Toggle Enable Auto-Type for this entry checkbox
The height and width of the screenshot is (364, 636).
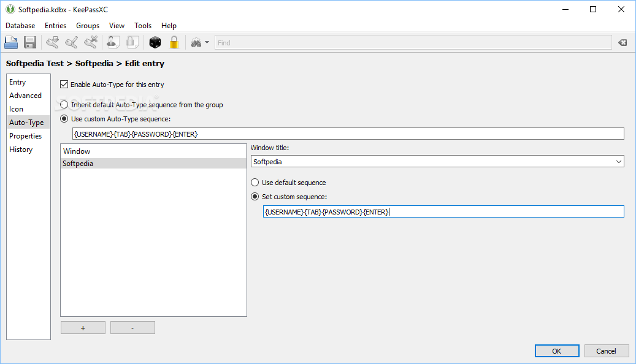point(64,85)
